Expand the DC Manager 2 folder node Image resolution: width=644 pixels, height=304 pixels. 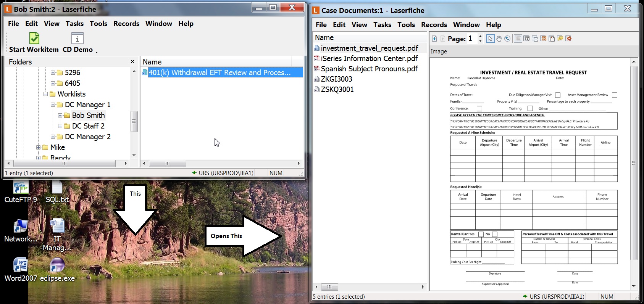point(53,137)
